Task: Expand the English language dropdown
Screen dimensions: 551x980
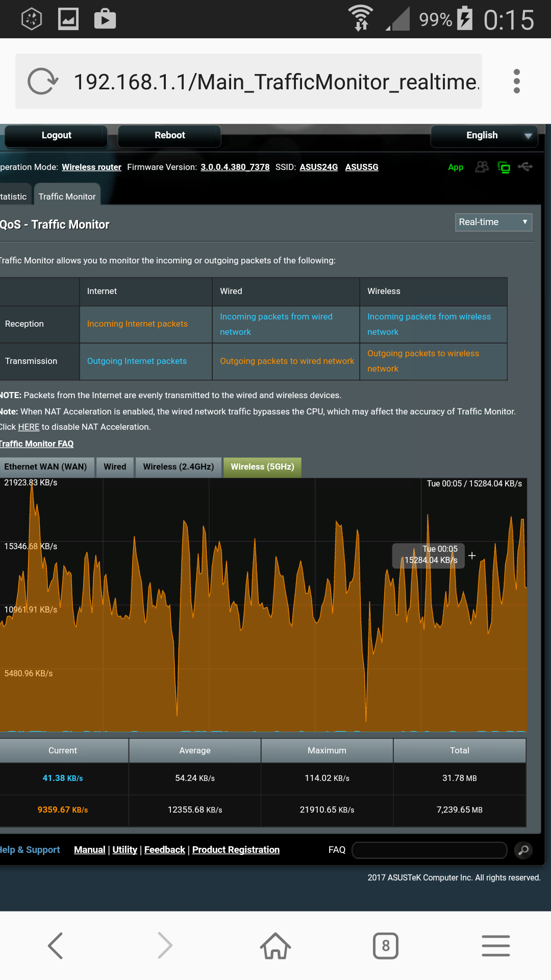Action: pos(484,136)
